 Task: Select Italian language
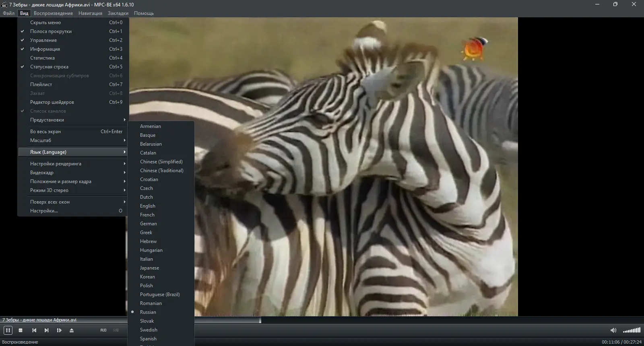pos(161,259)
